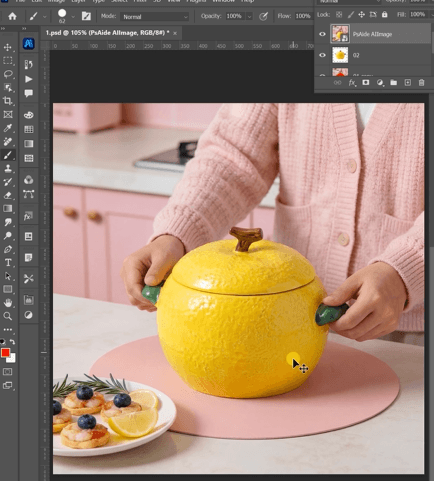
Task: Toggle Quick Mask mode
Action: point(8,372)
